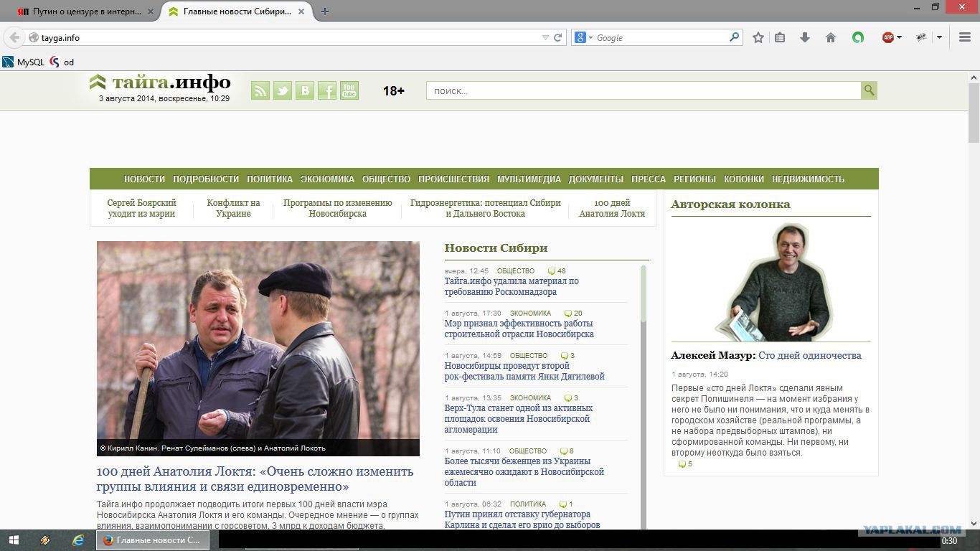Open the ПРЕССА menu item

(x=649, y=179)
